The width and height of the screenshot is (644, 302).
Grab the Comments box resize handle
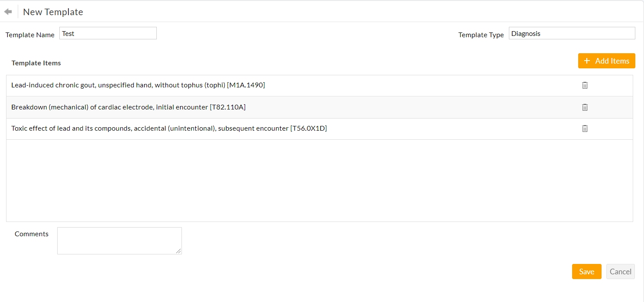(x=179, y=251)
